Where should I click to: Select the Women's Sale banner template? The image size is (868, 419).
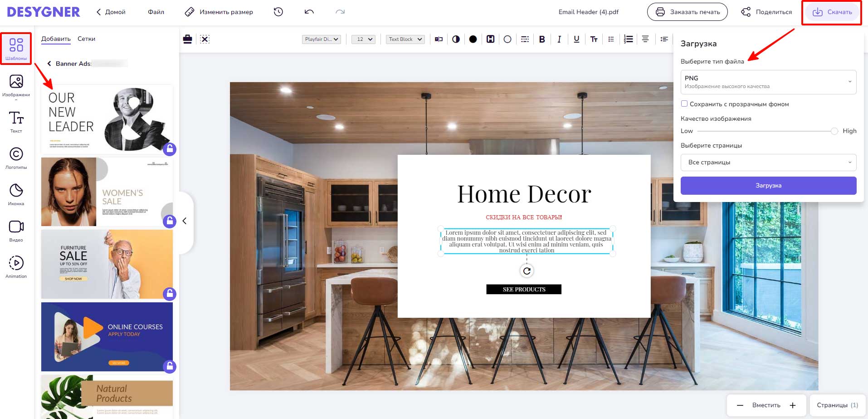[107, 192]
